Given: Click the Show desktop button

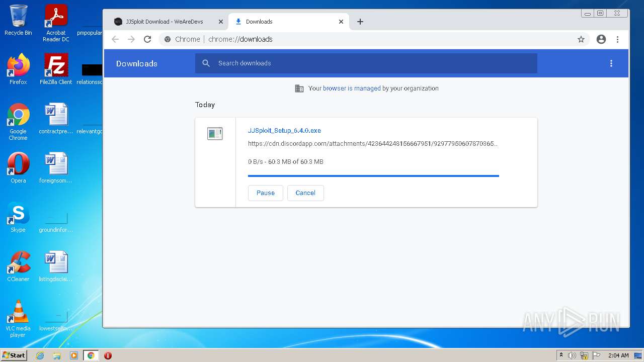Looking at the screenshot, I should click(x=639, y=355).
